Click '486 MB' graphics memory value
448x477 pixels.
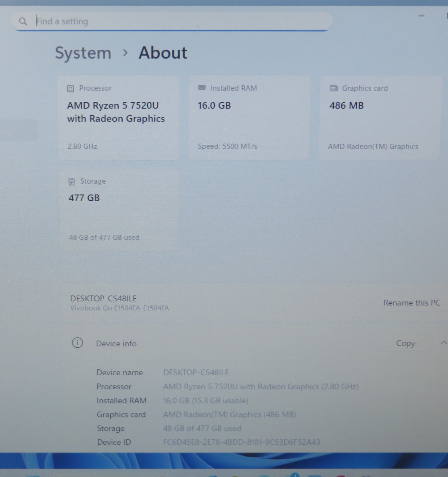point(347,106)
